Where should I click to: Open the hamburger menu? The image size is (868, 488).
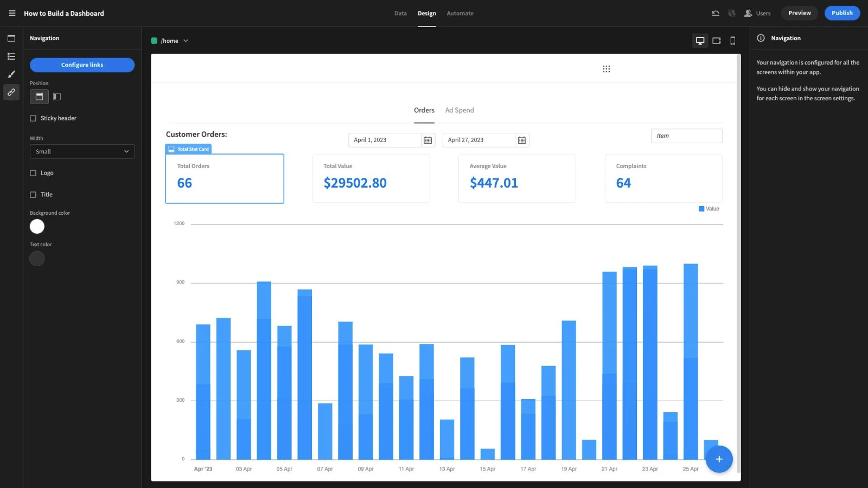coord(12,13)
